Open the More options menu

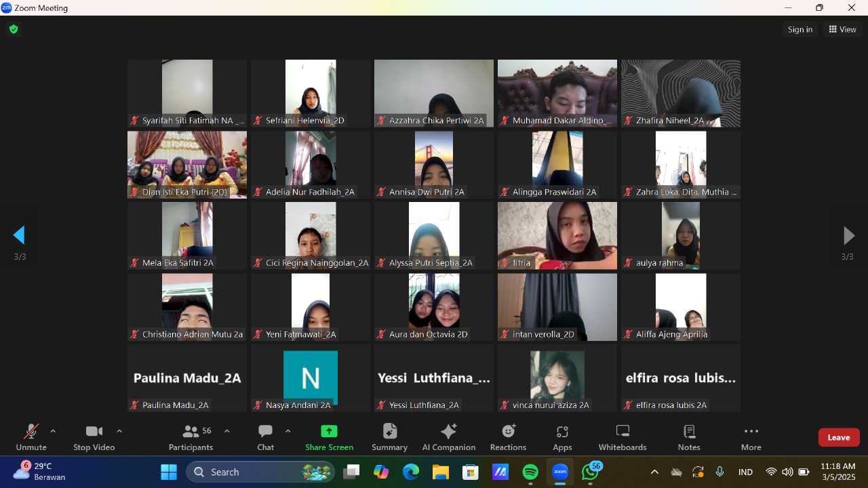pyautogui.click(x=751, y=437)
